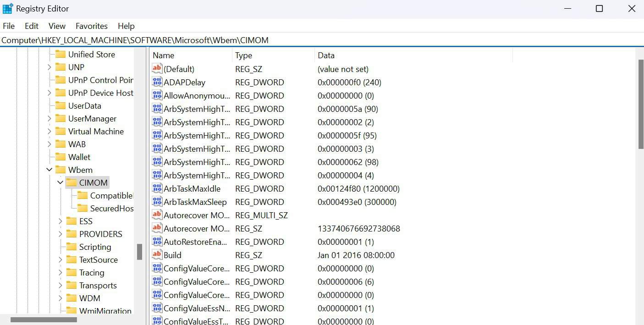Image resolution: width=644 pixels, height=325 pixels.
Task: Click the ArbTaskMaxSleep value icon
Action: point(157,202)
